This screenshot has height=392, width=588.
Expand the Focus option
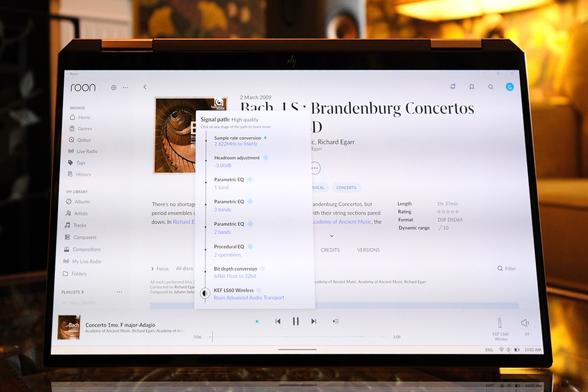click(160, 269)
